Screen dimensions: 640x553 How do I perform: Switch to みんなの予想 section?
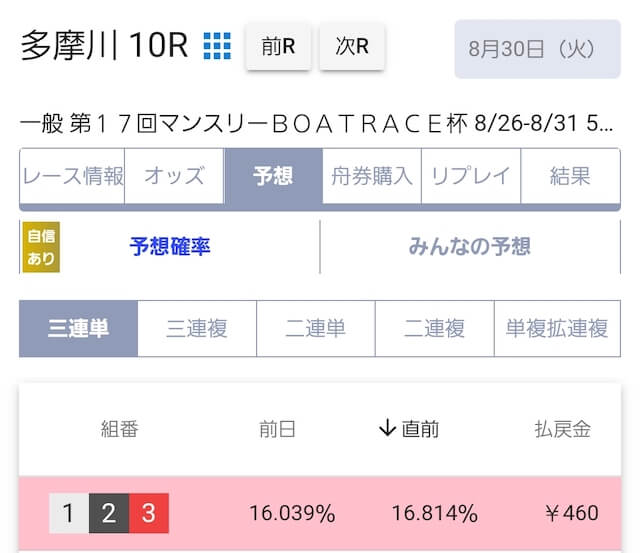click(x=470, y=247)
